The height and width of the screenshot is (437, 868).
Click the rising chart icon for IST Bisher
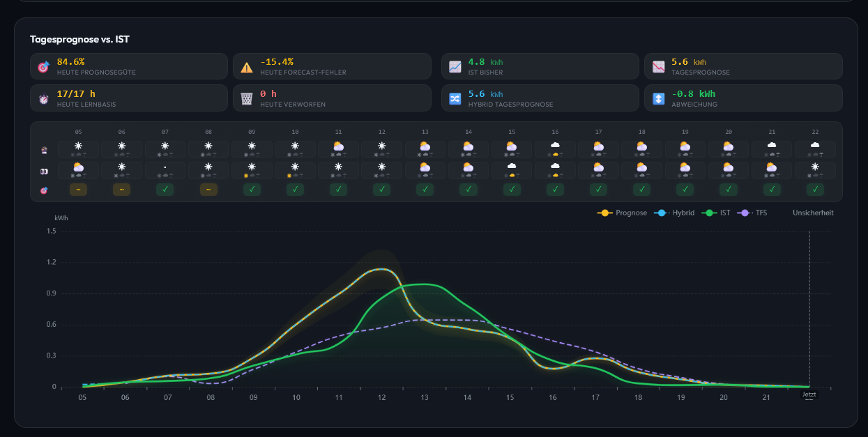[x=455, y=67]
